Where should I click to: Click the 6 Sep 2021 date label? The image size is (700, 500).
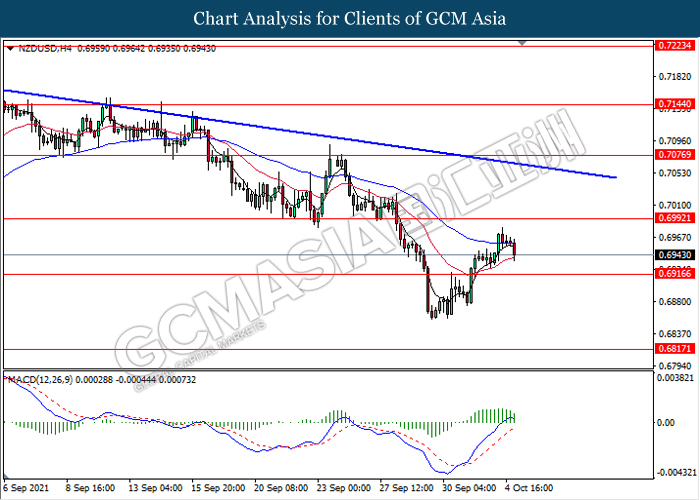[26, 488]
